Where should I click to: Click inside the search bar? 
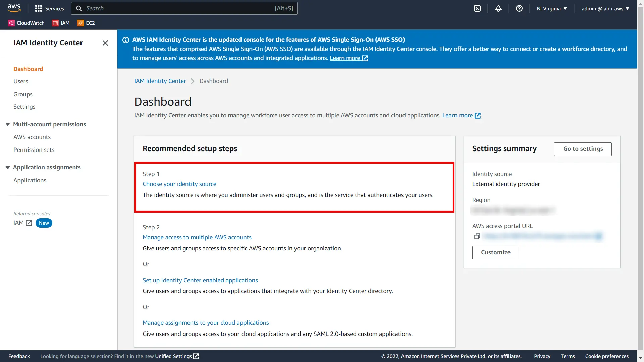[184, 8]
